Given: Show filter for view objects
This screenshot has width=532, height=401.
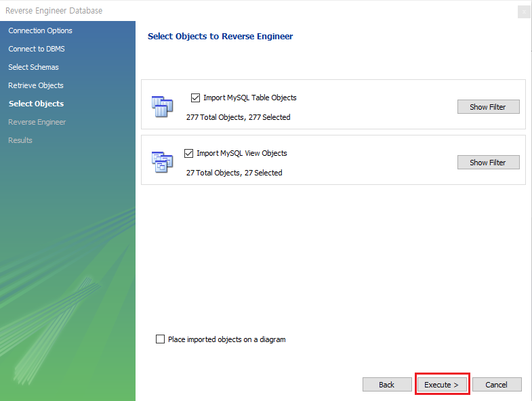Looking at the screenshot, I should (488, 163).
